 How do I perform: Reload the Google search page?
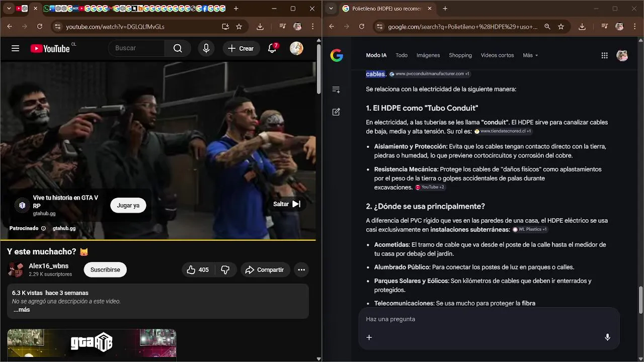coord(362,27)
